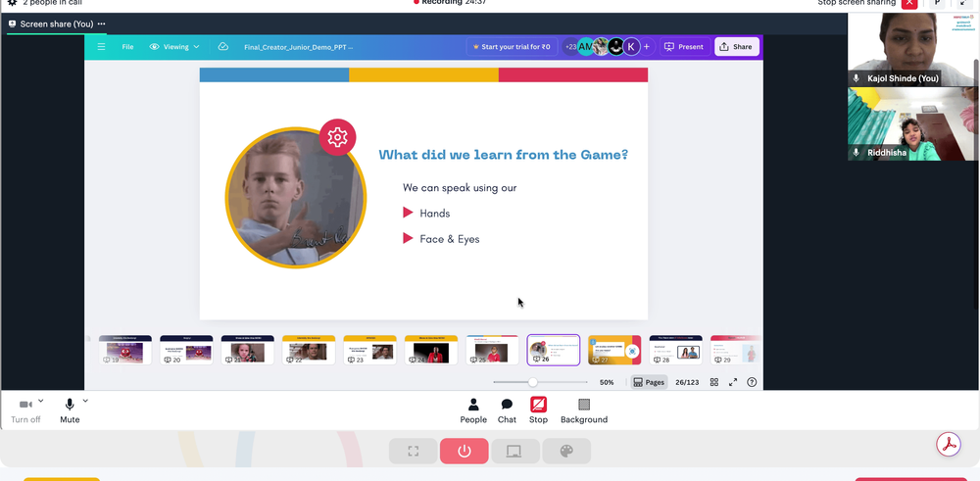Open the Canva hamburger menu

coord(101,47)
